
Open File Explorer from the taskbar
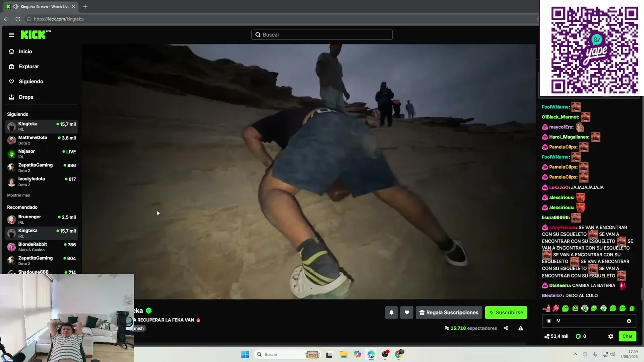coord(343,354)
